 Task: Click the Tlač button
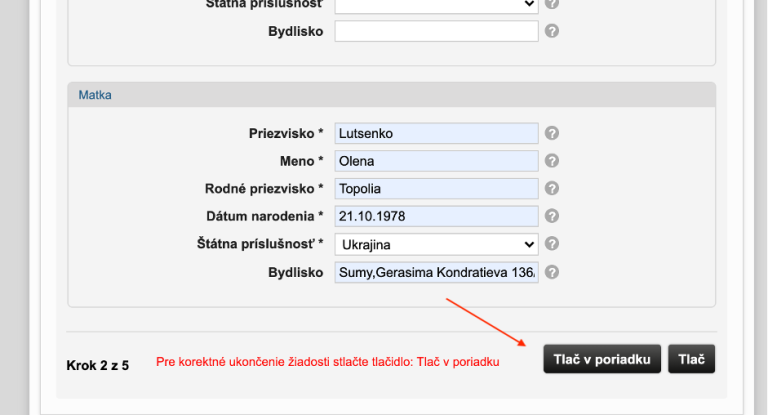(x=691, y=359)
